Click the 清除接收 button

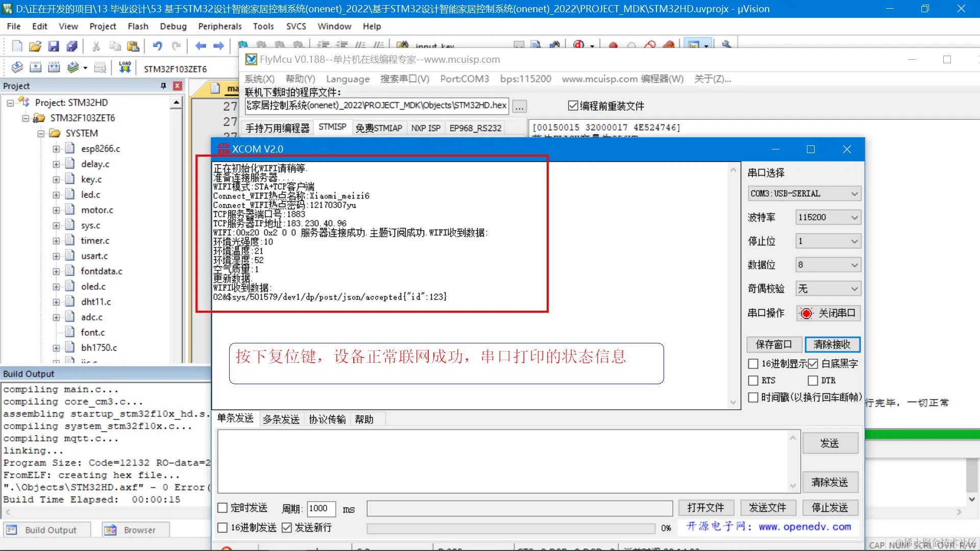tap(832, 344)
